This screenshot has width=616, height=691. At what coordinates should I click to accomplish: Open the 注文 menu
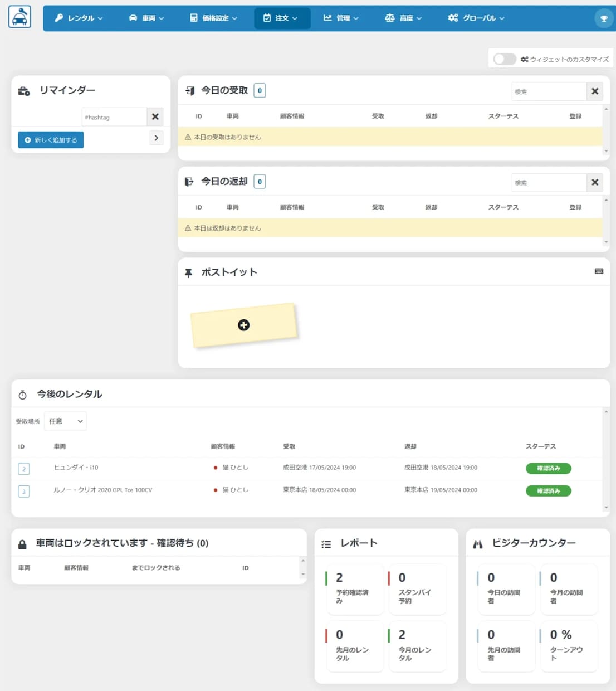pyautogui.click(x=282, y=18)
